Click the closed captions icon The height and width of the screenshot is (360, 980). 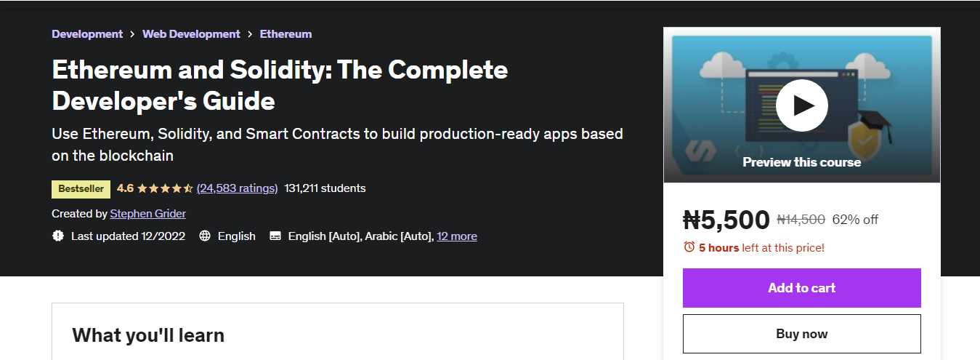(x=275, y=236)
